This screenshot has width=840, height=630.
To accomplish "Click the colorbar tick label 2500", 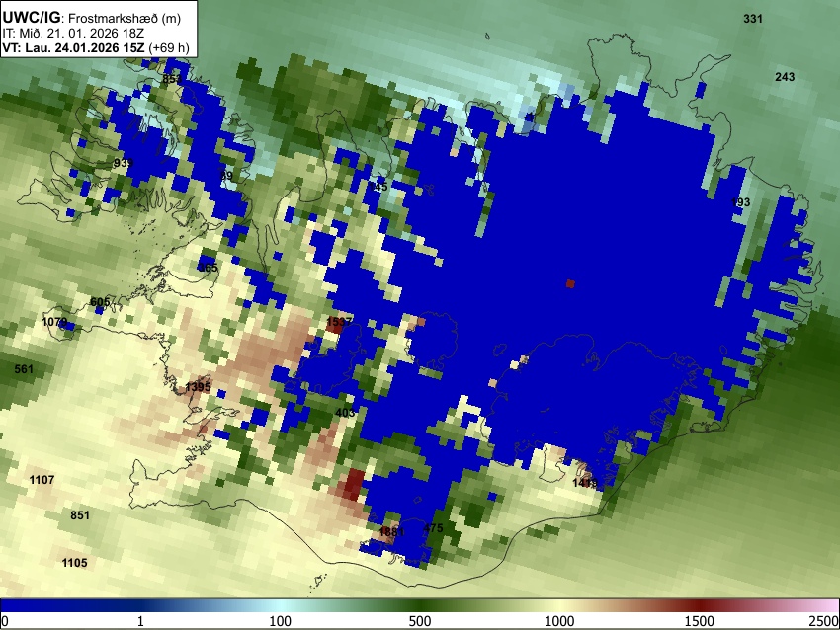I will (824, 621).
